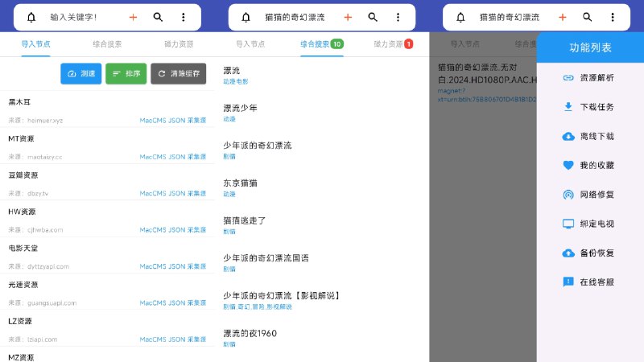Open the 排序 sort options

click(126, 74)
